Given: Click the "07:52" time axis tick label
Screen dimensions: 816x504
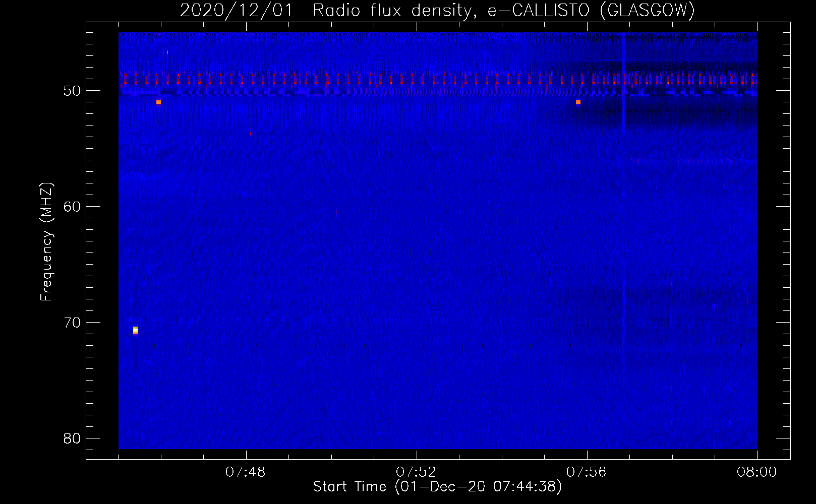Looking at the screenshot, I should pos(416,472).
